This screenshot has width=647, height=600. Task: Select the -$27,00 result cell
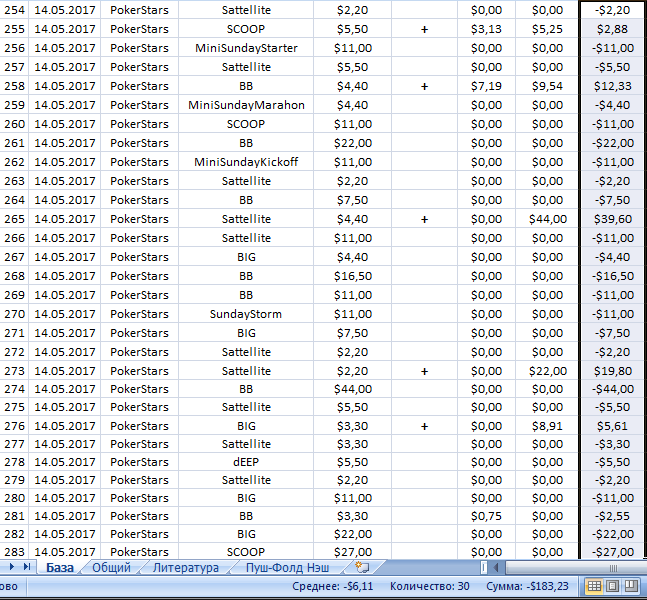click(x=612, y=552)
